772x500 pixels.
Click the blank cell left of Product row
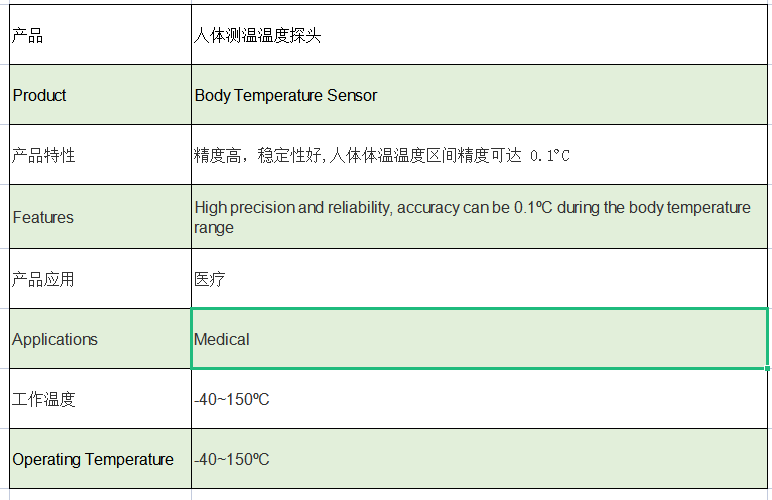[4, 94]
